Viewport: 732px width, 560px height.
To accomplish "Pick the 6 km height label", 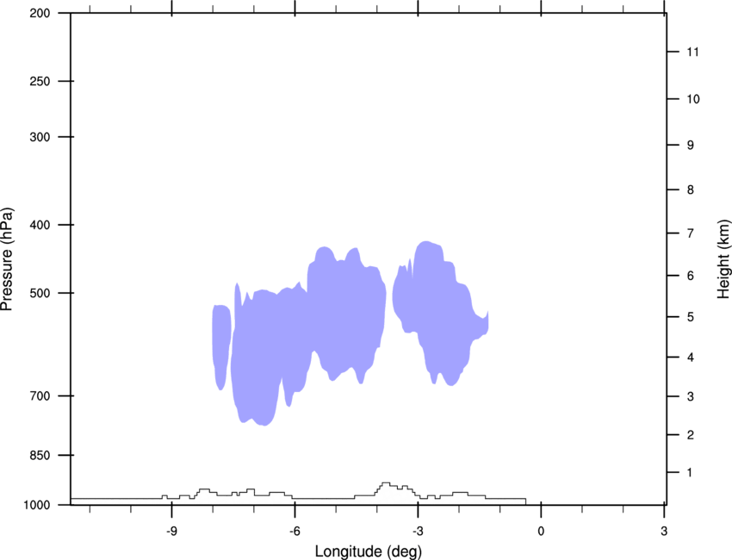I will click(691, 276).
